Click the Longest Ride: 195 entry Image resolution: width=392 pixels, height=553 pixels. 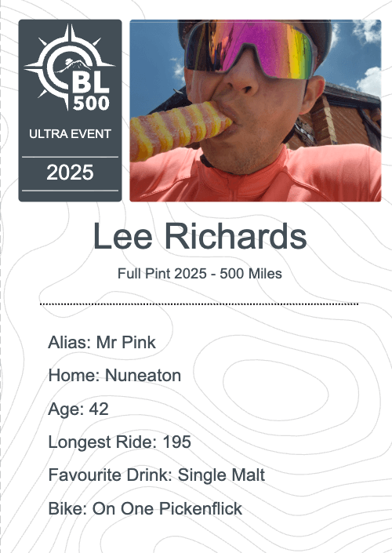click(x=119, y=442)
